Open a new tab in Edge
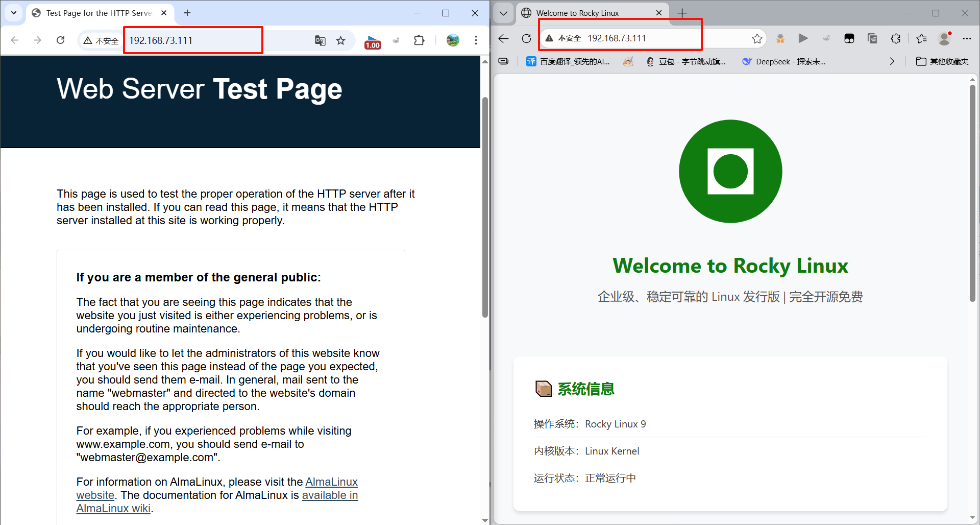 click(682, 13)
